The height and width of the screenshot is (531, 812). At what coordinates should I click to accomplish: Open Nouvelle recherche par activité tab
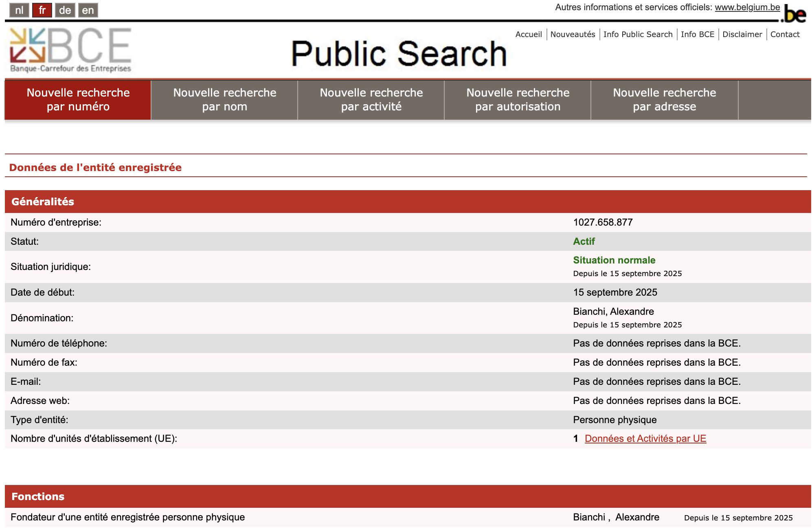[371, 100]
